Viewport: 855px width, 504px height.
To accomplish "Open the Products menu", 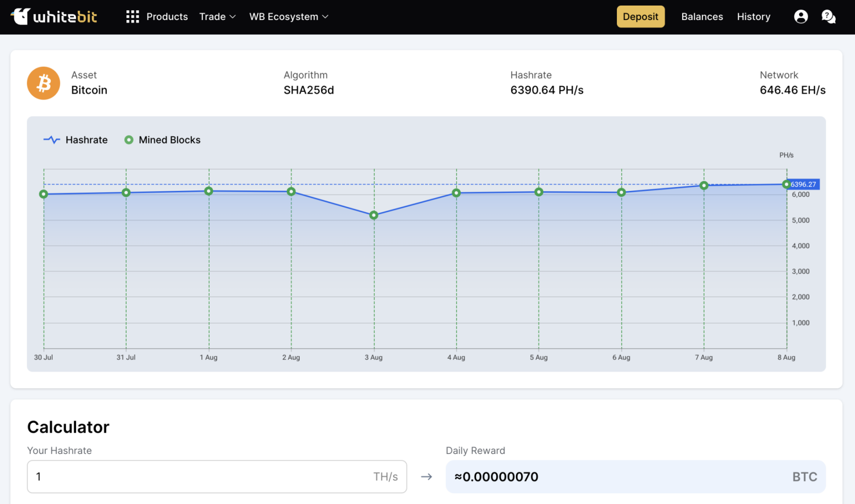I will 167,17.
